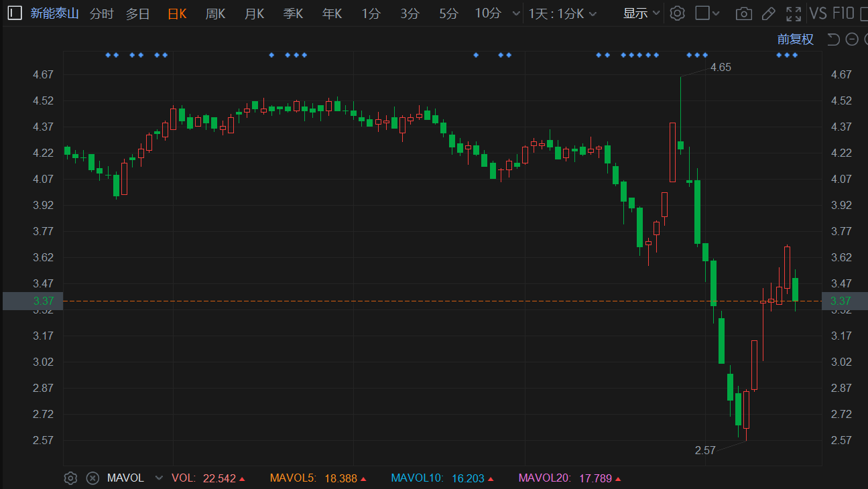Click the 4.65 high price label
The image size is (868, 489).
coord(721,67)
